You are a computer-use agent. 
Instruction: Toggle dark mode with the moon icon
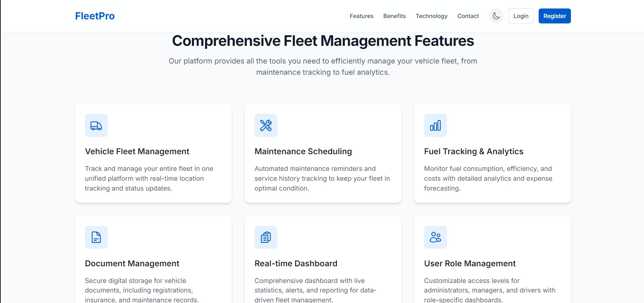pos(496,16)
